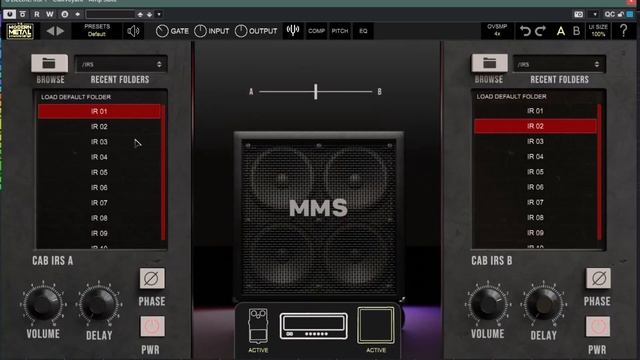Select IR 07 in Cab IRs A list

[x=99, y=203]
